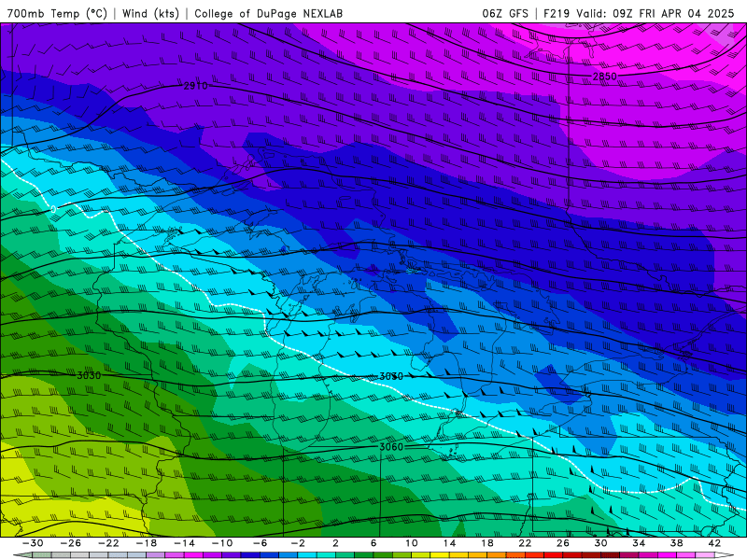Click the positive "26" color scale value
This screenshot has width=747, height=560.
click(563, 543)
